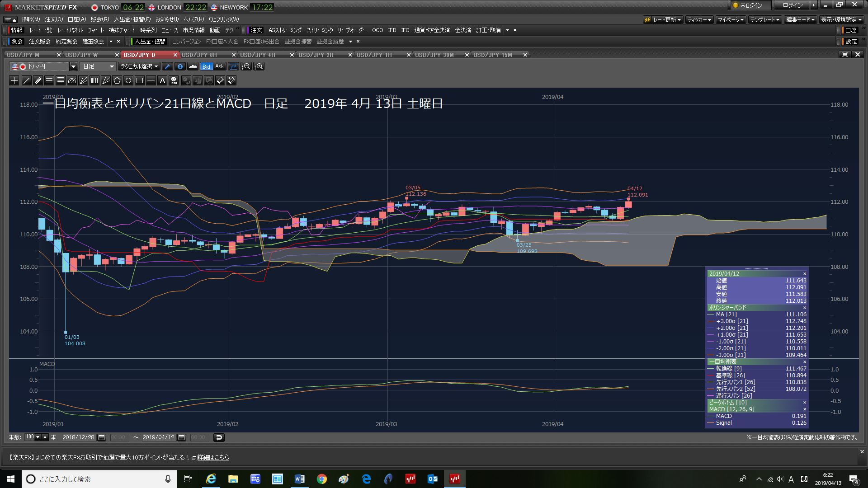
Task: Select the smiley icon stamp tool
Action: click(174, 80)
